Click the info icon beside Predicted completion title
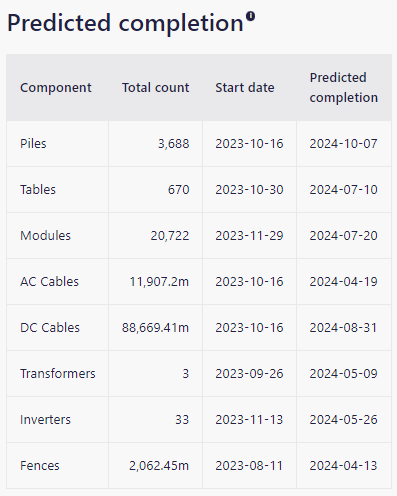Viewport: 397px width, 496px height. click(250, 16)
